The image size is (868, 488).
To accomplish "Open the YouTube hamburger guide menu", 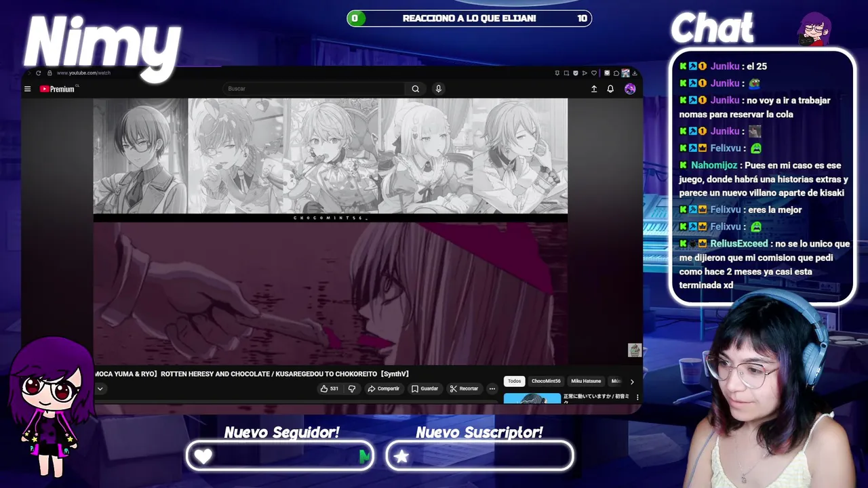I will pos(27,89).
